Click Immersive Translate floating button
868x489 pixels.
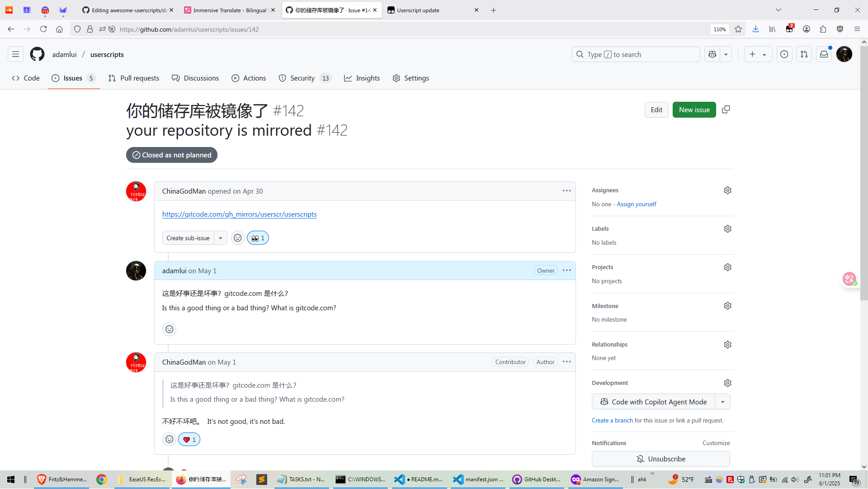[849, 279]
